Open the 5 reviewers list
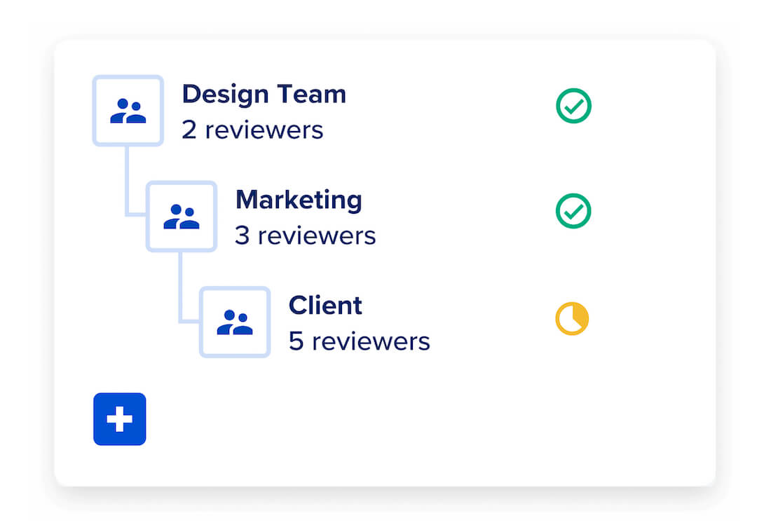Screen dimensions: 771x532 (358, 341)
